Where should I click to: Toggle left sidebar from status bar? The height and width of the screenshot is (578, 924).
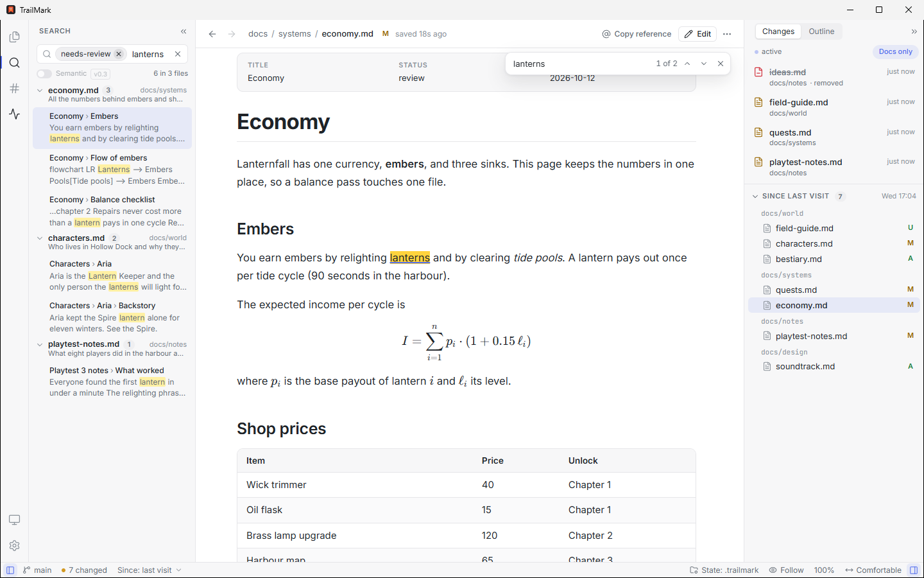[x=10, y=570]
